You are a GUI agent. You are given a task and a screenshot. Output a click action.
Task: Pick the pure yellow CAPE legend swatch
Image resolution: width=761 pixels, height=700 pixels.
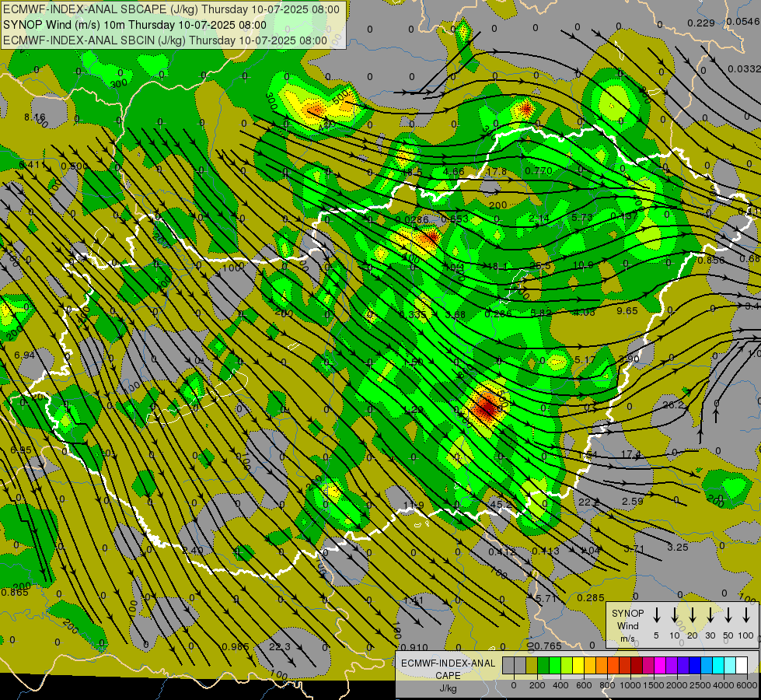point(578,665)
